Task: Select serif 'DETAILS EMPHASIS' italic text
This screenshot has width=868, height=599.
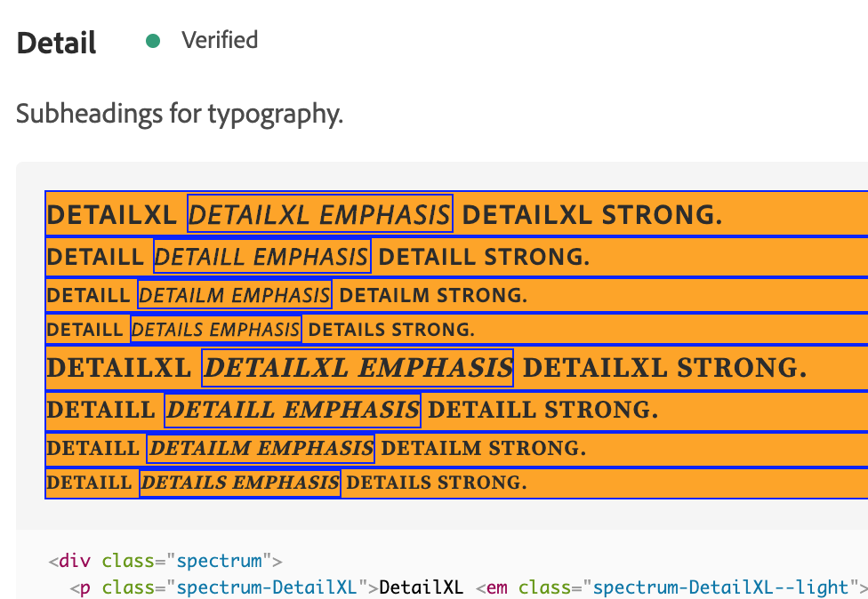Action: pos(240,483)
